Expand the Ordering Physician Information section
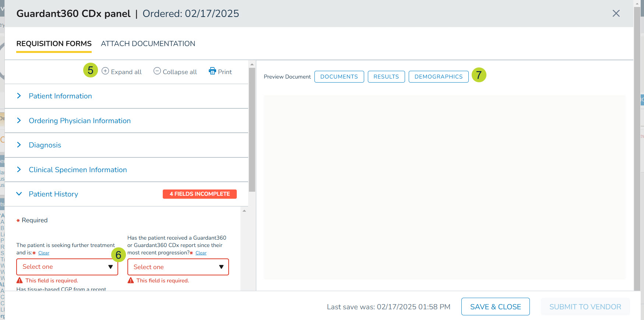The height and width of the screenshot is (320, 644). click(x=80, y=121)
